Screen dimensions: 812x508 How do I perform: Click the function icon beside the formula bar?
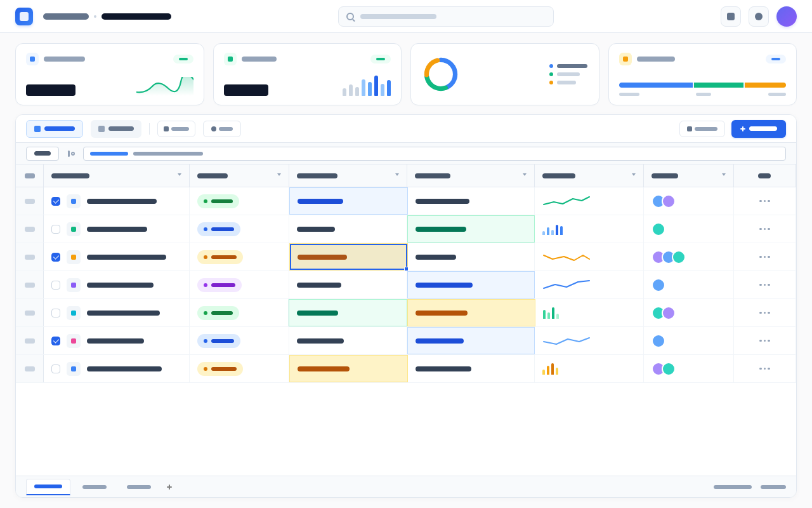[x=71, y=154]
